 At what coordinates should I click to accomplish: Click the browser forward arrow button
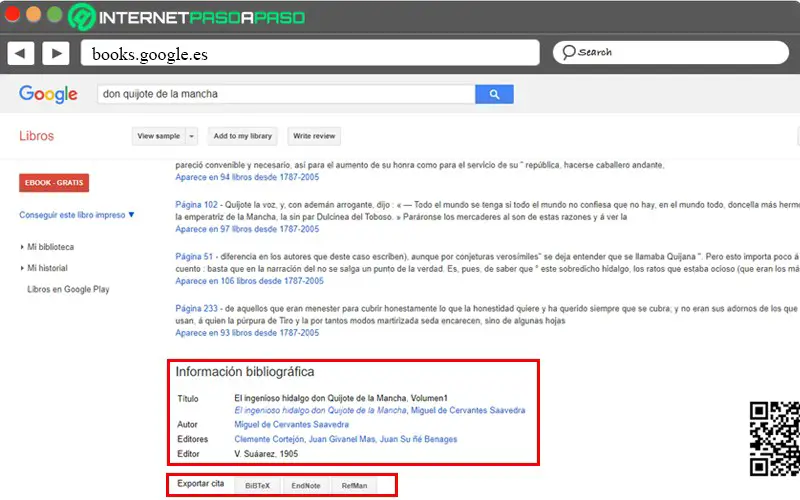pyautogui.click(x=56, y=53)
